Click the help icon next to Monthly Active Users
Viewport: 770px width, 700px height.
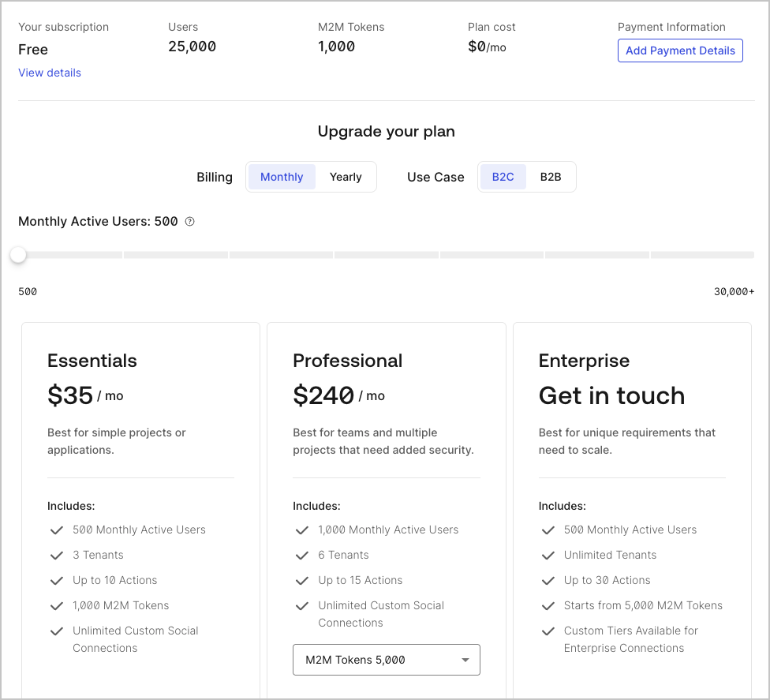click(x=189, y=222)
